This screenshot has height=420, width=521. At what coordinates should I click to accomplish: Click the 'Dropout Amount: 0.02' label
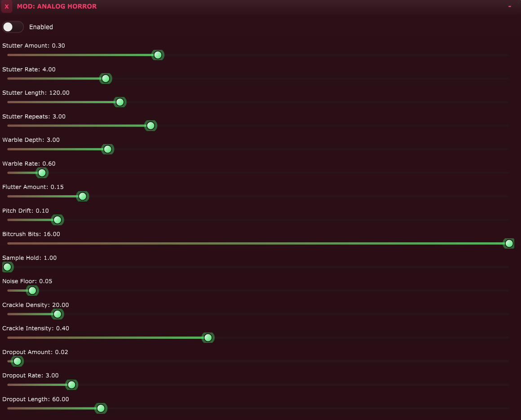point(35,352)
